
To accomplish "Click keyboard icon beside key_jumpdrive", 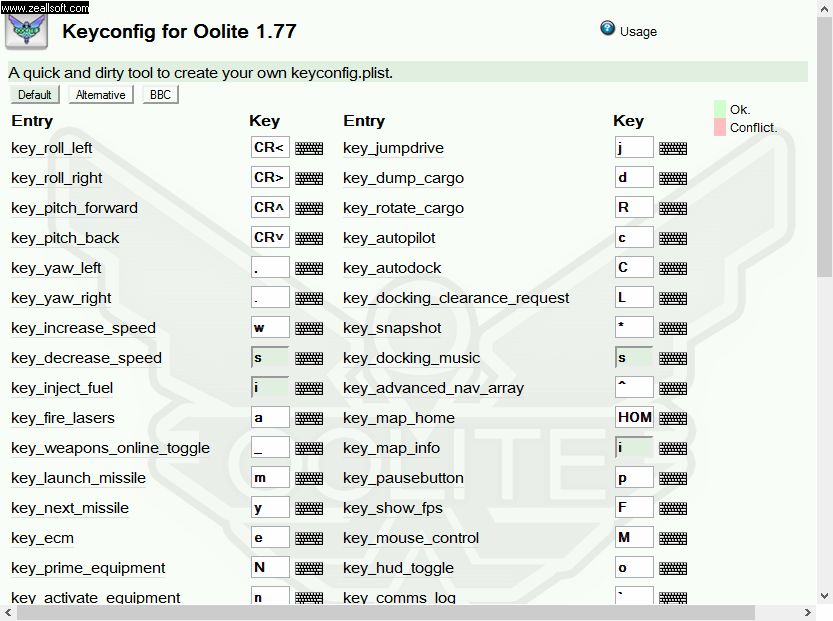I will click(x=673, y=149).
